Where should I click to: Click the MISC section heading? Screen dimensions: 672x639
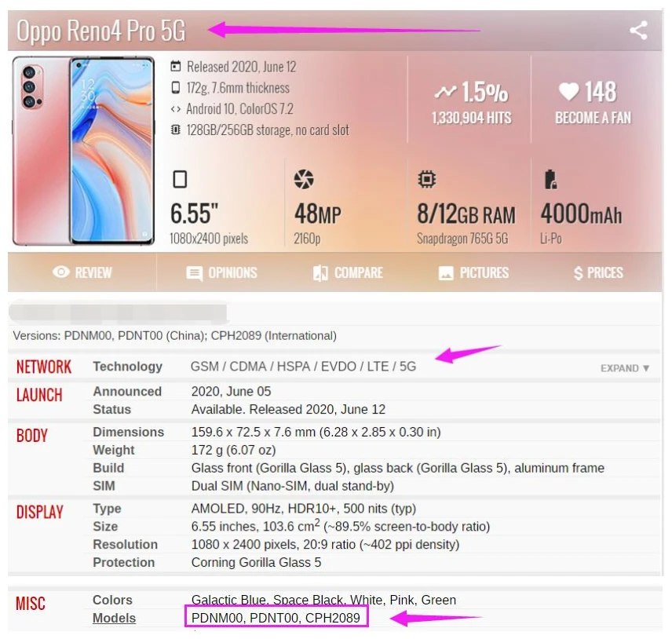pos(31,604)
